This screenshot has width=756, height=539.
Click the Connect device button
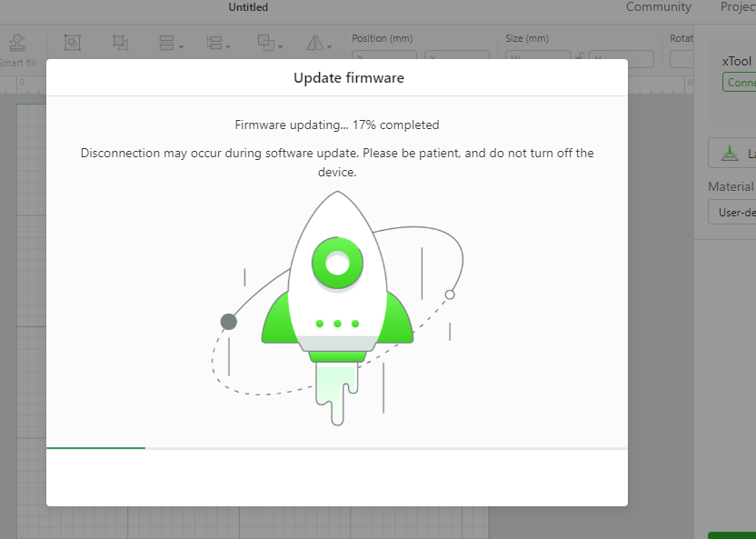click(x=739, y=83)
